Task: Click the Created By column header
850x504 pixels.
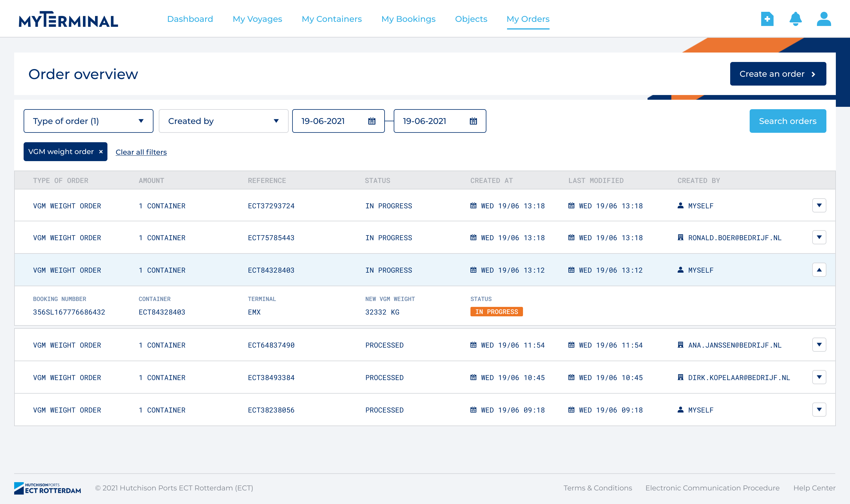Action: (699, 181)
